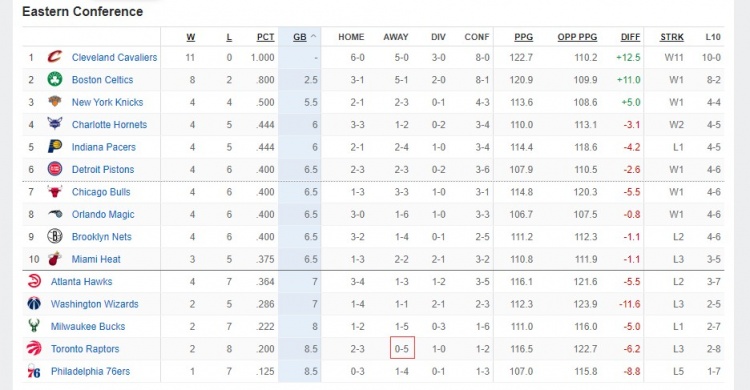Screen dimensions: 750x390
Task: Sort by STRK column header
Action: coord(672,37)
